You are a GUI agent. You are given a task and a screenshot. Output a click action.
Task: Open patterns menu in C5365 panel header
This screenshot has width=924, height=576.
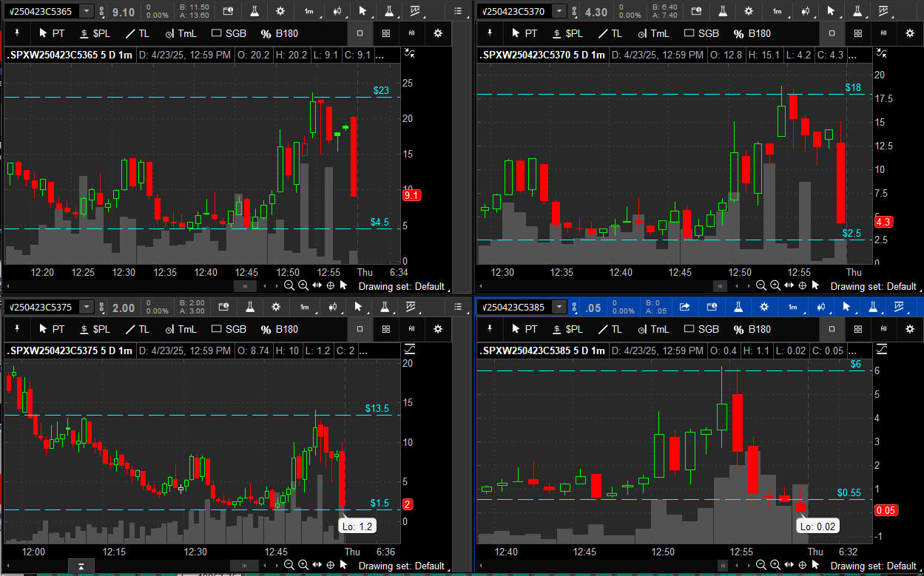tap(415, 11)
